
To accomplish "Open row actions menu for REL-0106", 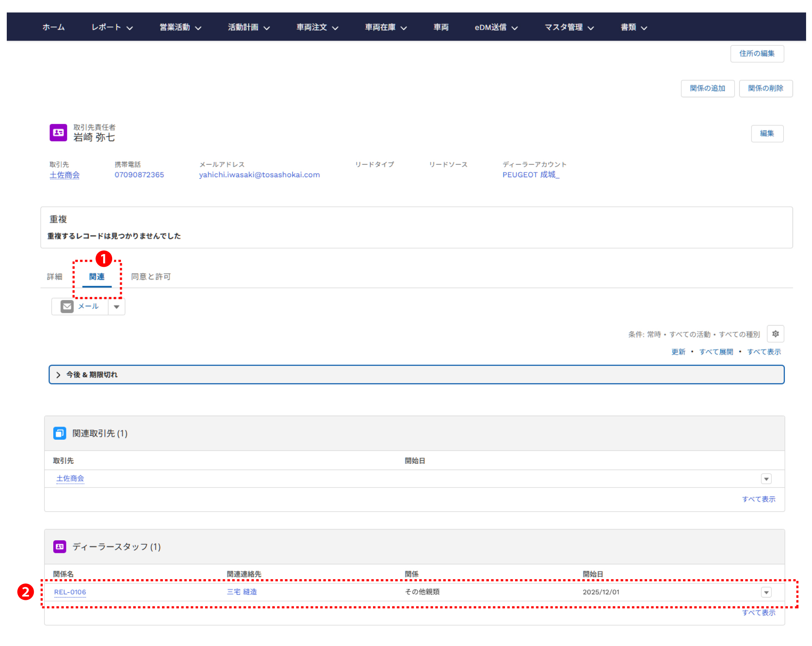I will [766, 592].
